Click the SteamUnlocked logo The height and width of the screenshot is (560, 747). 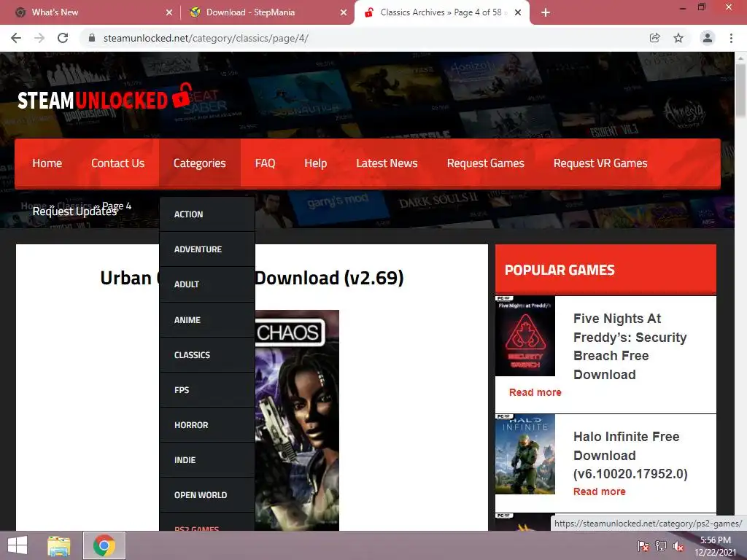pos(105,97)
